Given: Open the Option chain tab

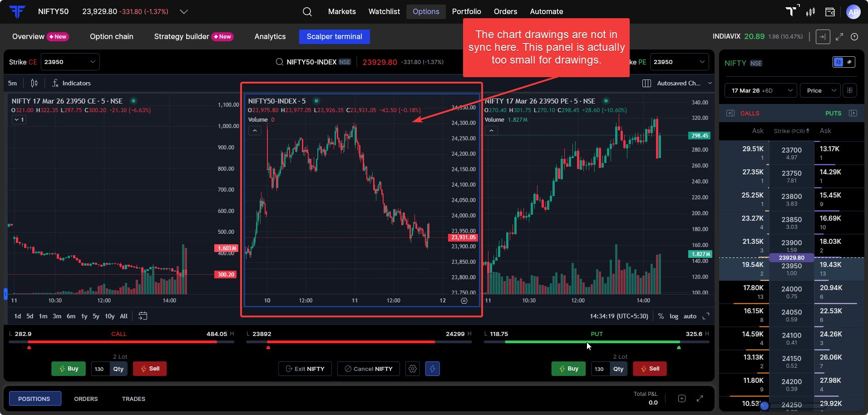Looking at the screenshot, I should (111, 37).
